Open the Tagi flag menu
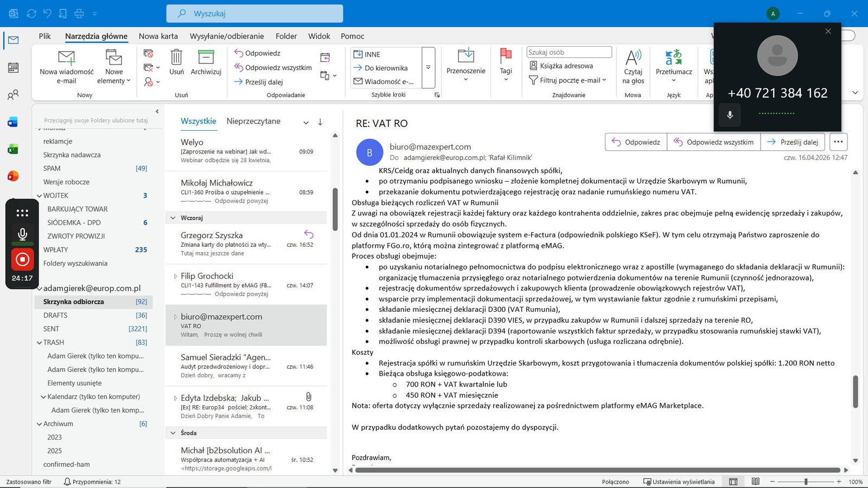 [506, 65]
